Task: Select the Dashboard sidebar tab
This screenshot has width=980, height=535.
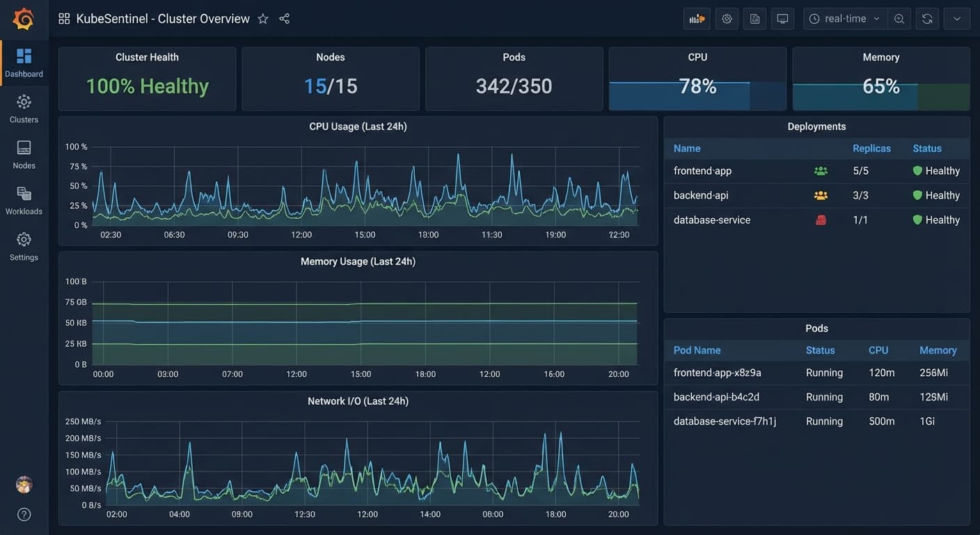Action: pyautogui.click(x=24, y=63)
